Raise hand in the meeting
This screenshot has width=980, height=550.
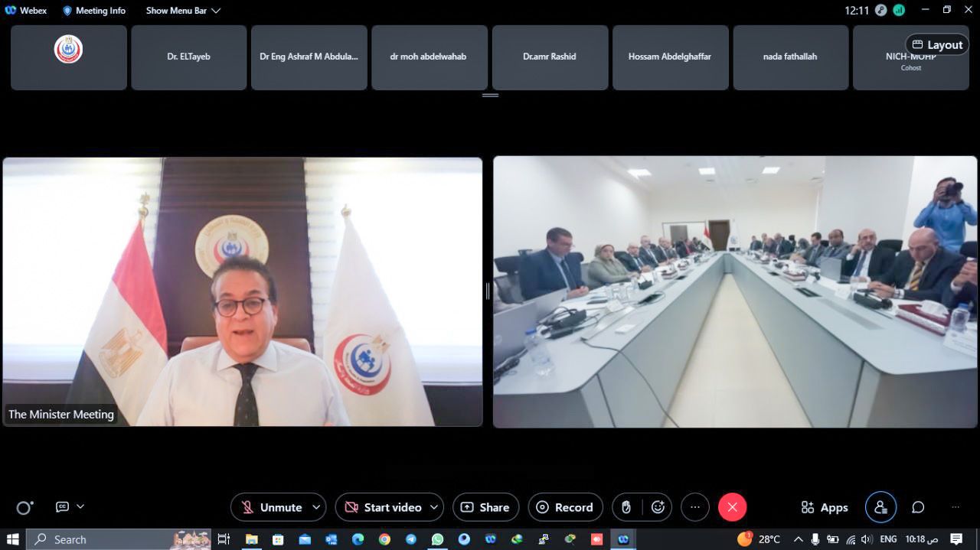626,507
